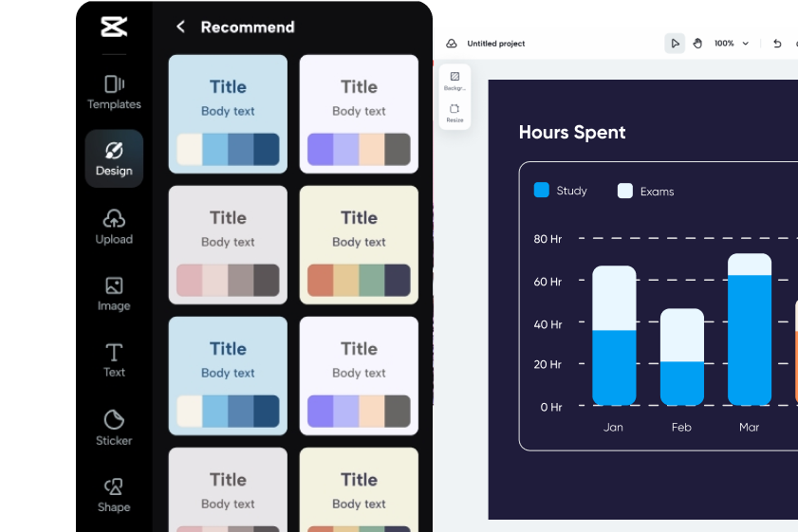Click the 20 Hr axis label
Viewport: 798px width, 532px height.
click(547, 365)
